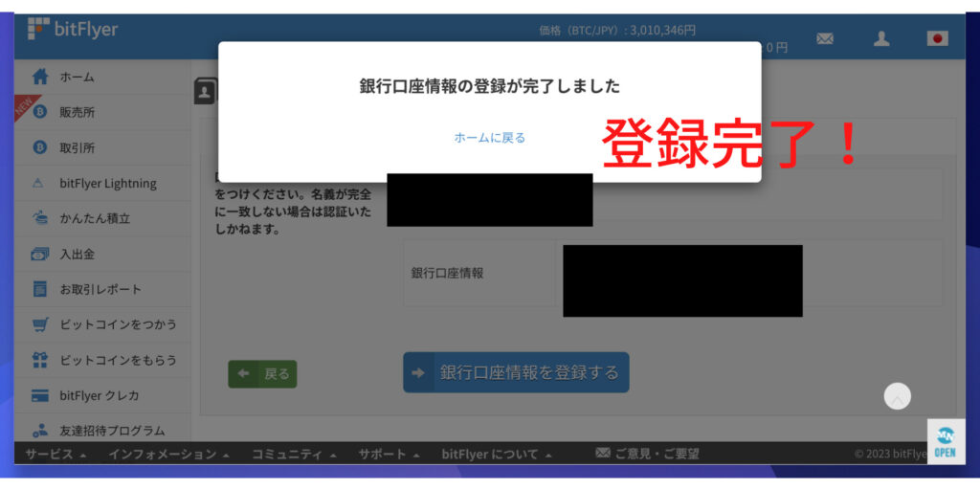Screen dimensions: 980x490
Task: Click the BTC/JPY price text in header
Action: (x=617, y=30)
